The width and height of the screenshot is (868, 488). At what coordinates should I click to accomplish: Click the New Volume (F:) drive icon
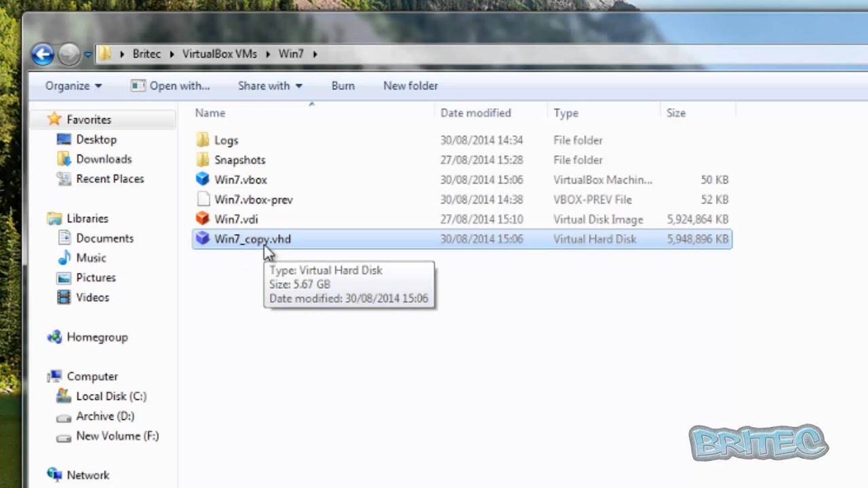pos(64,436)
